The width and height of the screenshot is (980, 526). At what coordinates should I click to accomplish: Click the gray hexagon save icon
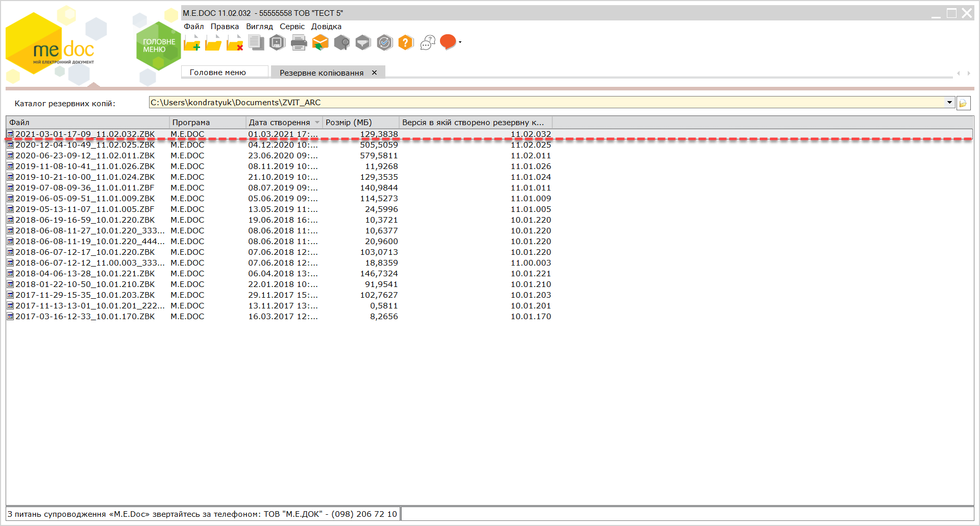coord(277,43)
